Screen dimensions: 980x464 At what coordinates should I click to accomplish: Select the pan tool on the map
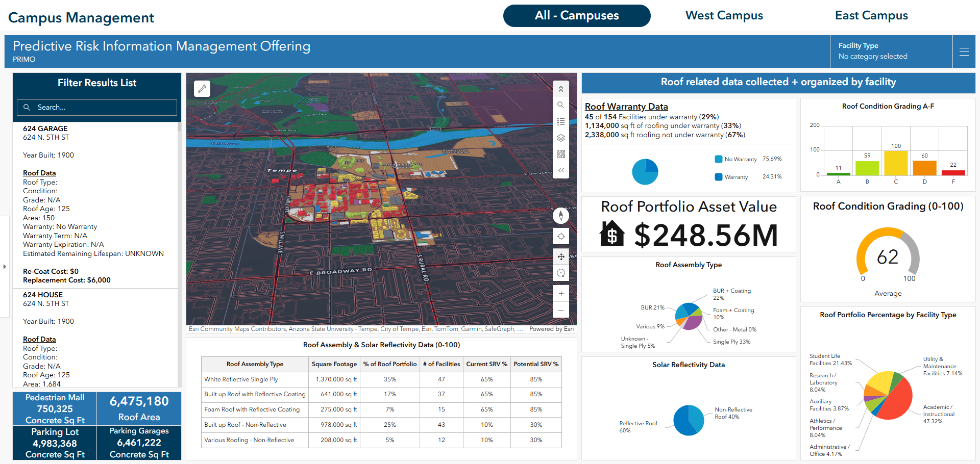pyautogui.click(x=560, y=256)
